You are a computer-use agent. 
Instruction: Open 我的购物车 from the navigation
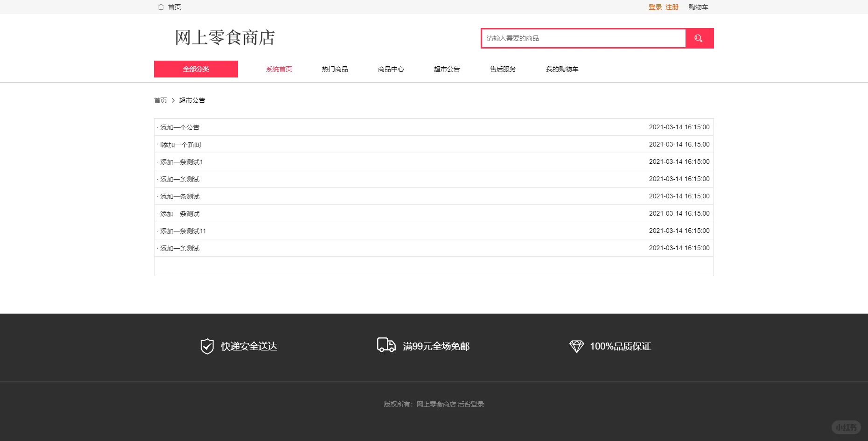562,69
